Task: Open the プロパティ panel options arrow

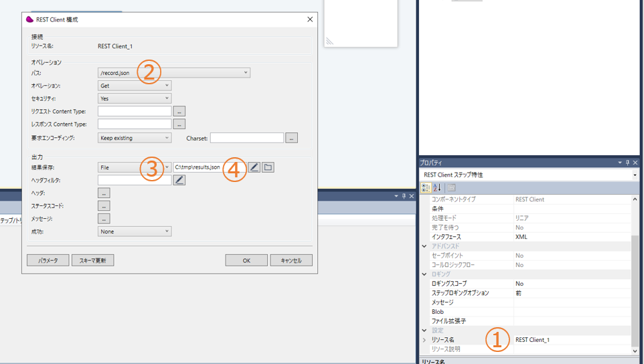Action: (x=620, y=163)
